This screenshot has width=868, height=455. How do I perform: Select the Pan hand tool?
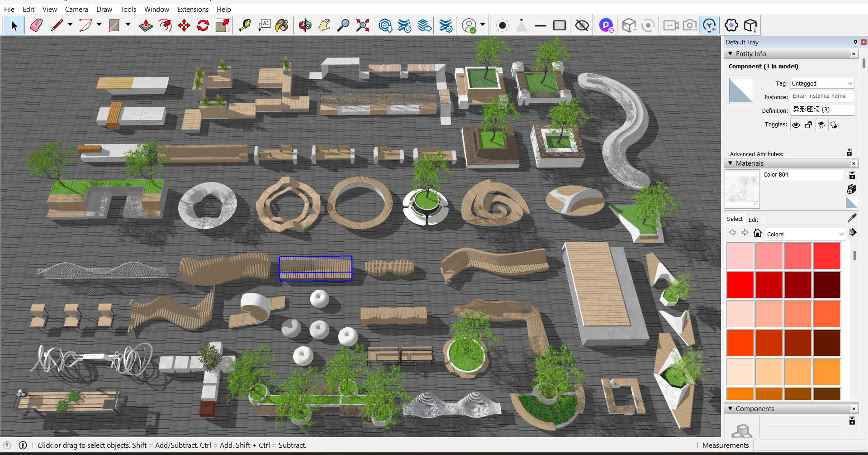pyautogui.click(x=324, y=25)
